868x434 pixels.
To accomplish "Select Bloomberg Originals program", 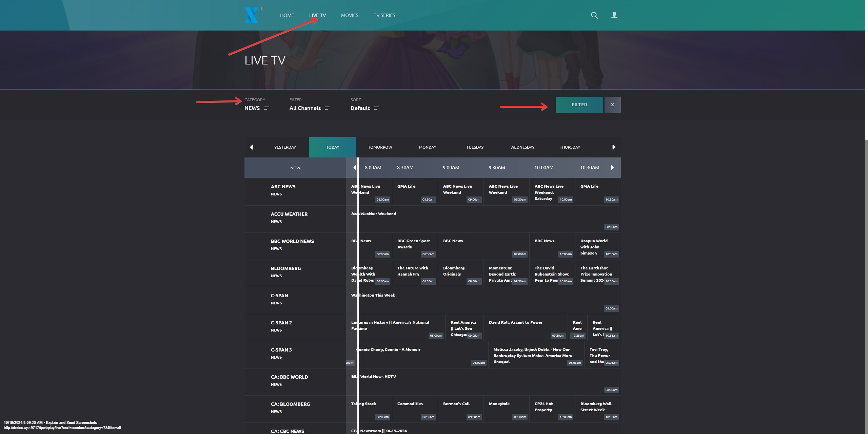I will point(461,273).
